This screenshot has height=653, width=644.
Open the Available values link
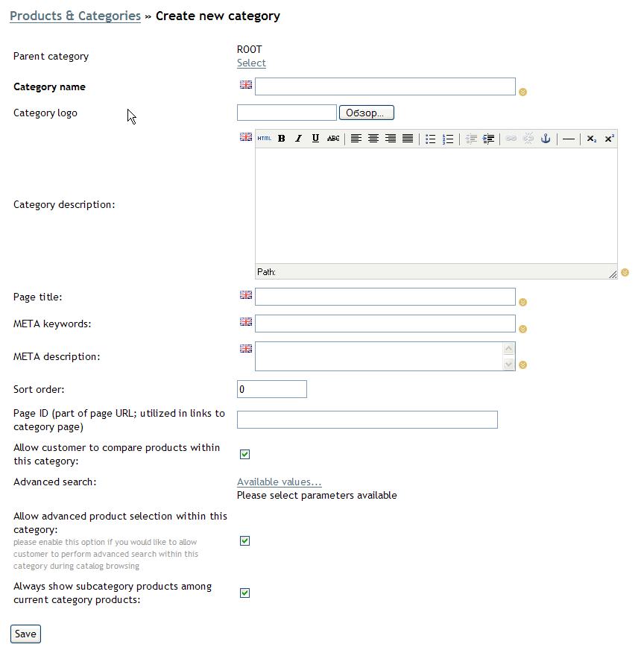[x=280, y=482]
